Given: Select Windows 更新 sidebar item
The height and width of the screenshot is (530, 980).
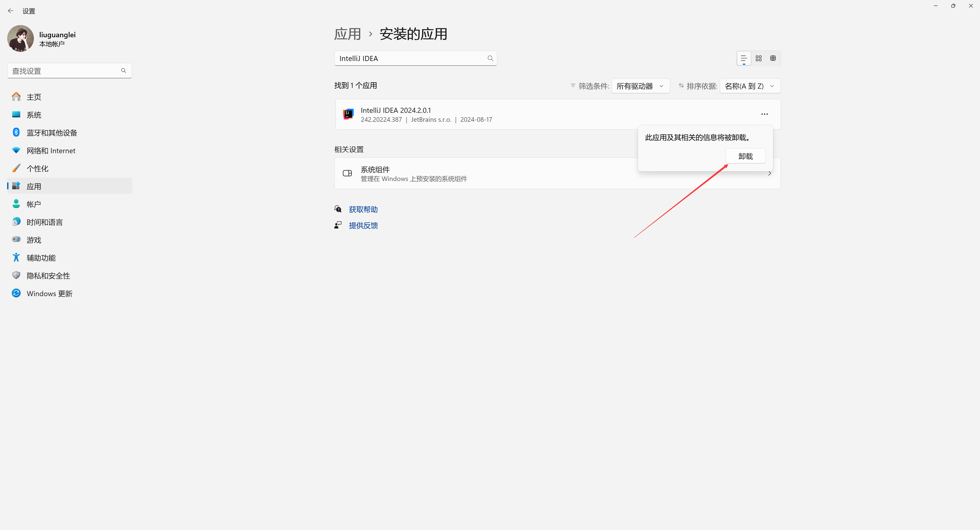Looking at the screenshot, I should click(x=50, y=293).
